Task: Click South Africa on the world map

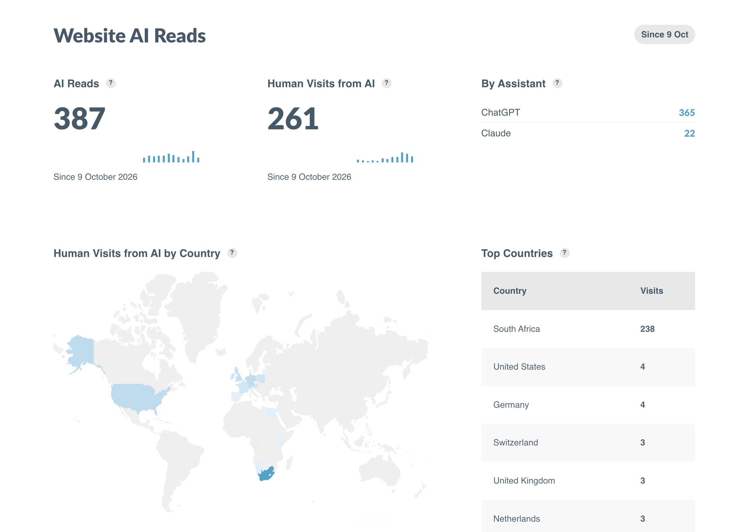Action: (x=266, y=475)
